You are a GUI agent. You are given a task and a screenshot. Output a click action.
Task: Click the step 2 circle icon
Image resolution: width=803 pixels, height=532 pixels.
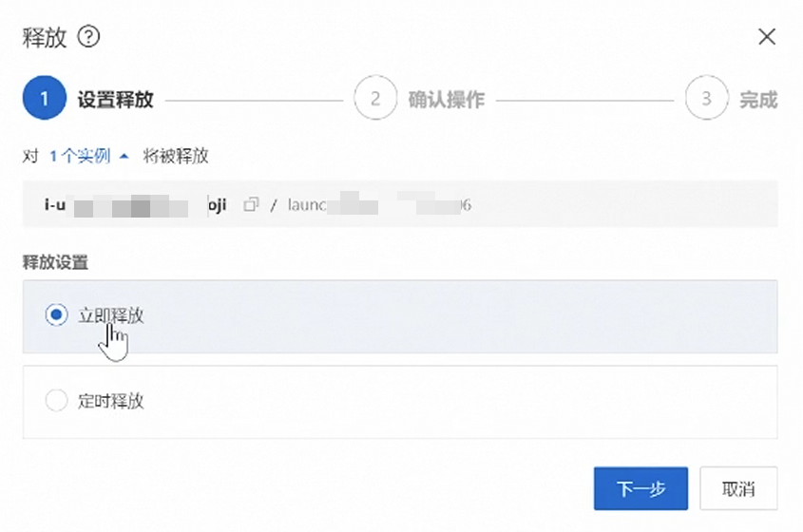coord(374,99)
